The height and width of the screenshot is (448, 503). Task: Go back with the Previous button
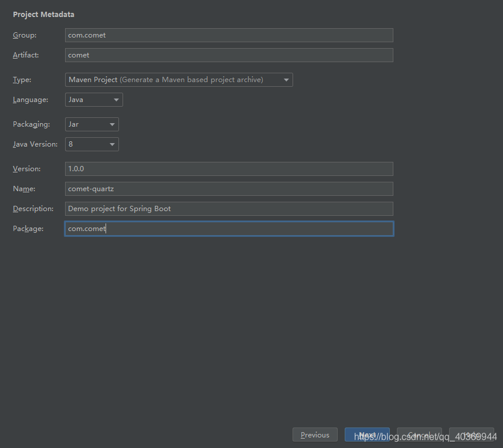pyautogui.click(x=315, y=435)
